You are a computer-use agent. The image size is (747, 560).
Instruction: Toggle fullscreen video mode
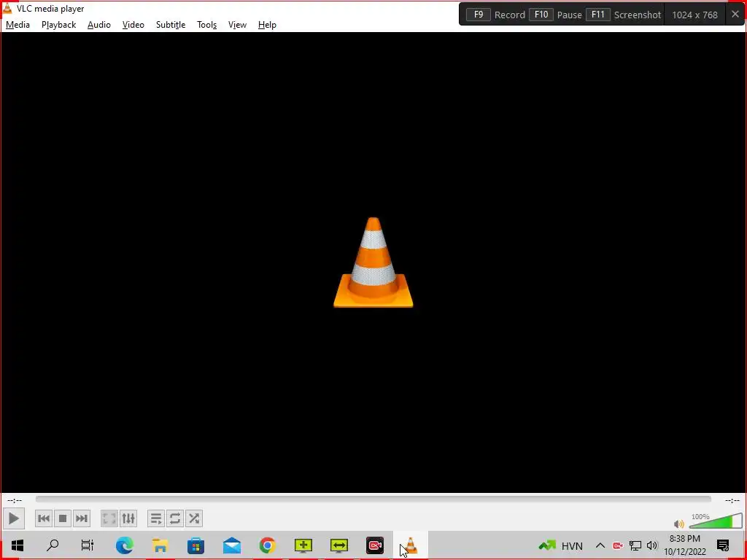[109, 518]
